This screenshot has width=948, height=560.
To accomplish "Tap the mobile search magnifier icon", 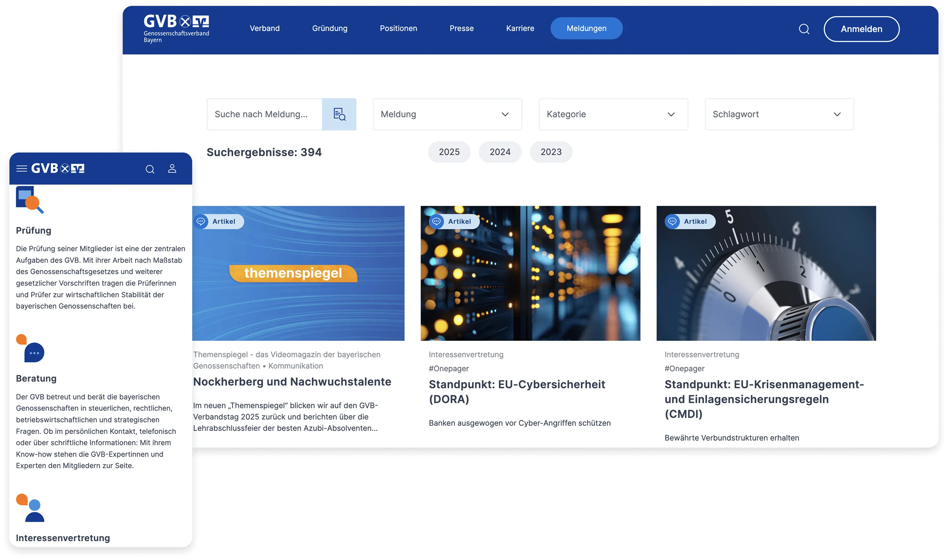I will point(150,169).
